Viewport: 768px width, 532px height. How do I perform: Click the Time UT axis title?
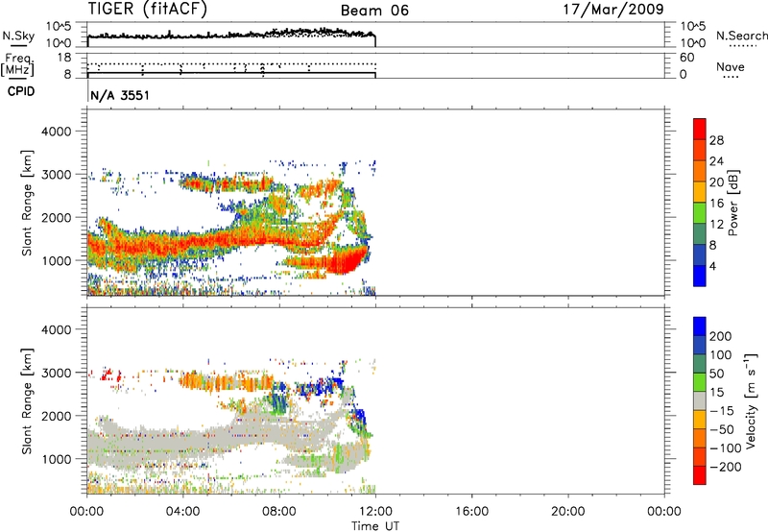click(x=375, y=526)
